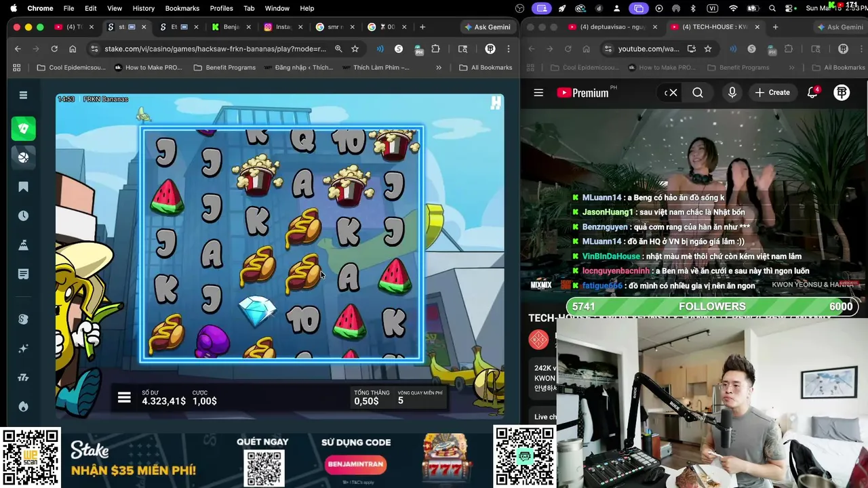Expand hidden bookmarks chevron in Stake window
Viewport: 868px width, 488px height.
439,68
